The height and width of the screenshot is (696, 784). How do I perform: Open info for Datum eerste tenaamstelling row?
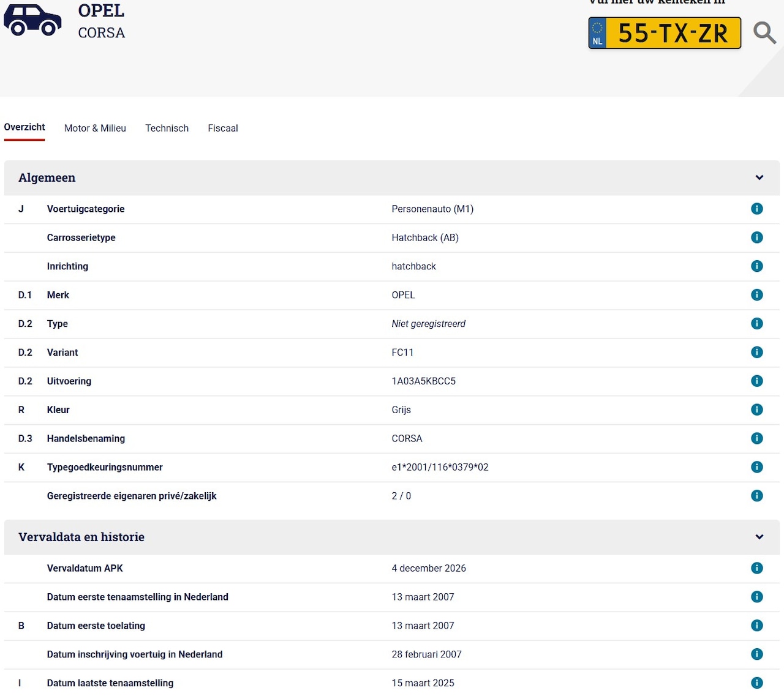[x=757, y=597]
